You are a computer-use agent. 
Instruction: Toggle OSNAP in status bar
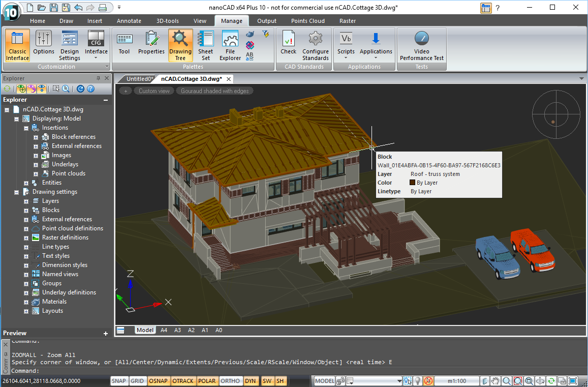pos(158,381)
